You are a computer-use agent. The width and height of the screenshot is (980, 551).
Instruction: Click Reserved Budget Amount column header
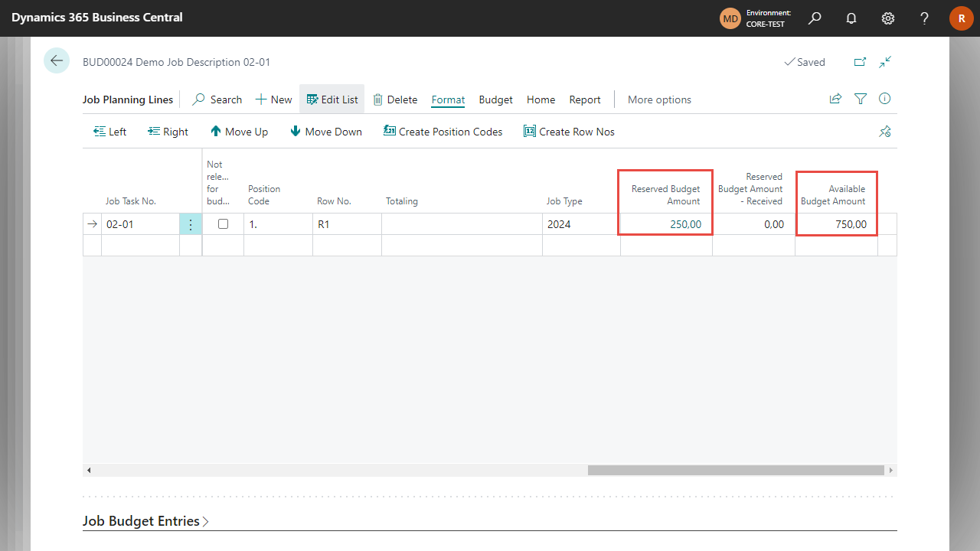665,195
